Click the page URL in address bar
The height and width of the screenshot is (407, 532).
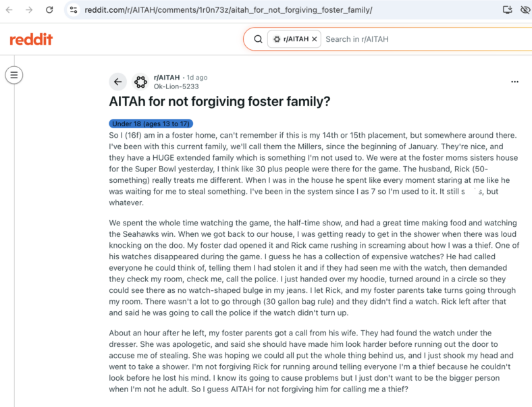click(228, 10)
